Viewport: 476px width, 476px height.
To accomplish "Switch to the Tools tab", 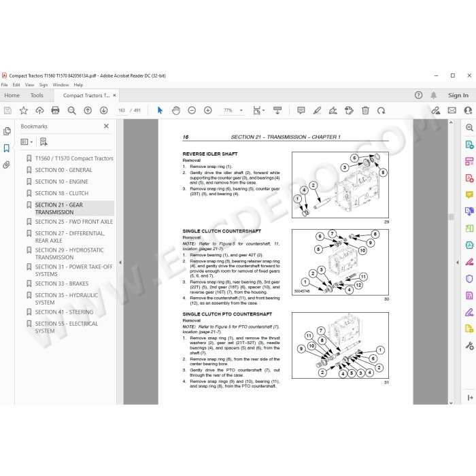I will click(37, 95).
